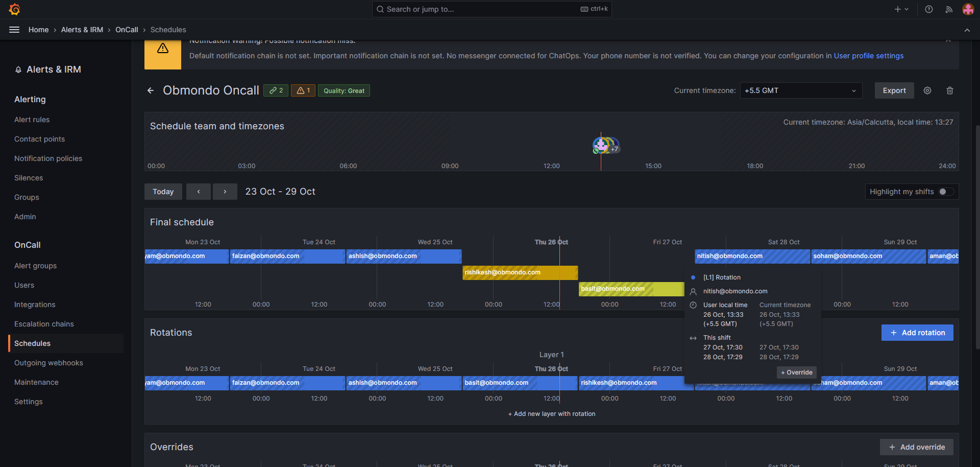Open the news feed icon

pos(949,9)
